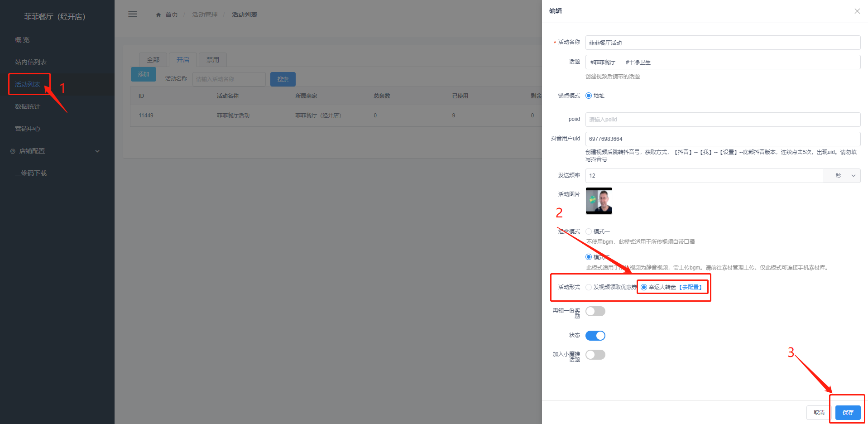Select the 模式一 radio option
Image resolution: width=868 pixels, height=424 pixels.
589,231
